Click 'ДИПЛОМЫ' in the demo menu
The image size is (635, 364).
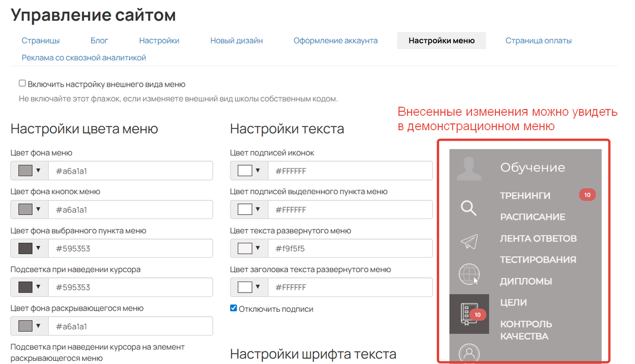point(526,281)
